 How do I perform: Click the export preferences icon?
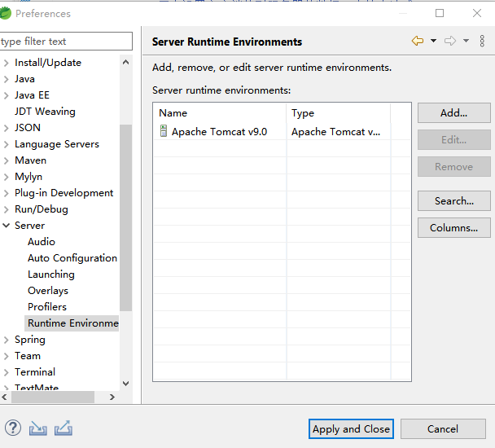[x=64, y=428]
